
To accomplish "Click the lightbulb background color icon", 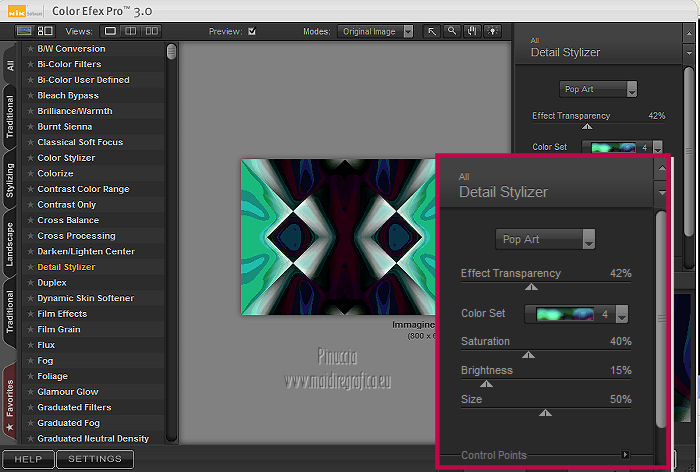I will (x=491, y=31).
